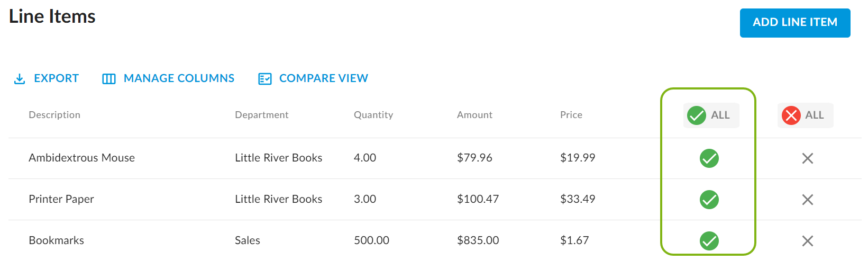Screen dimensions: 868x260
Task: Approve the Ambidextrous Mouse line item
Action: (709, 158)
